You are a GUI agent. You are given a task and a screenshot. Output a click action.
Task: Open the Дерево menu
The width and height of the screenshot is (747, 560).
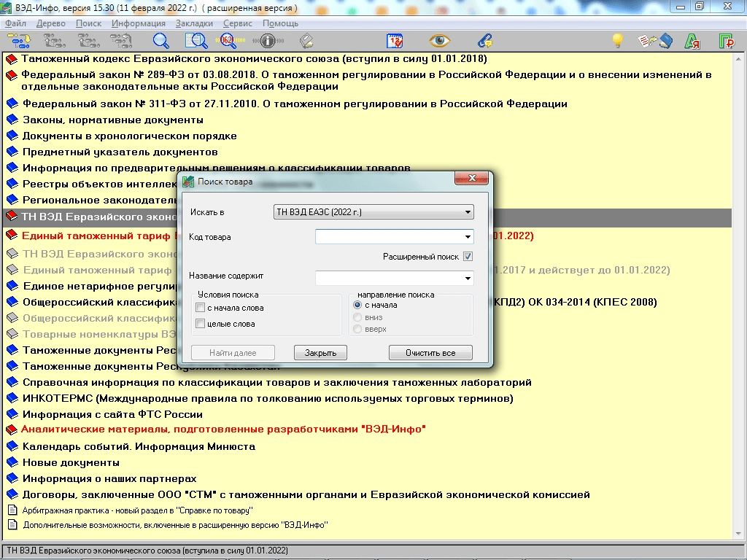coord(51,23)
